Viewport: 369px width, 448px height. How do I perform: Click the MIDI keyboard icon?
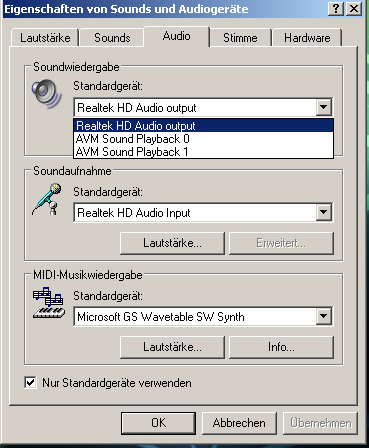click(x=49, y=303)
